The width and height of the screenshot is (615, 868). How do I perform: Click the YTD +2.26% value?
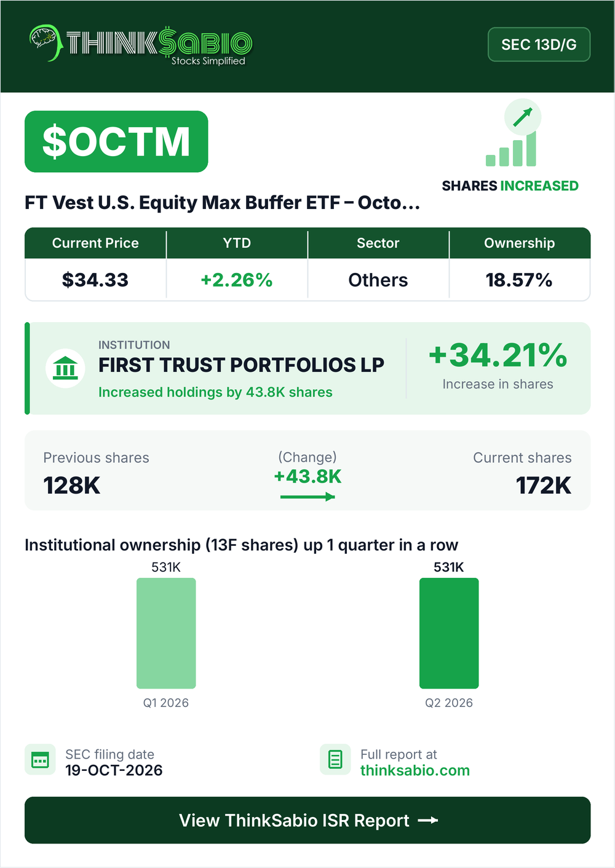click(x=237, y=280)
